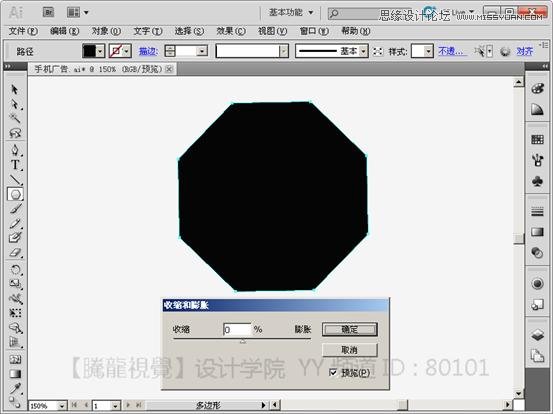Open the Transparency panel icon
Viewport: 553px width, 414px height.
(x=537, y=253)
